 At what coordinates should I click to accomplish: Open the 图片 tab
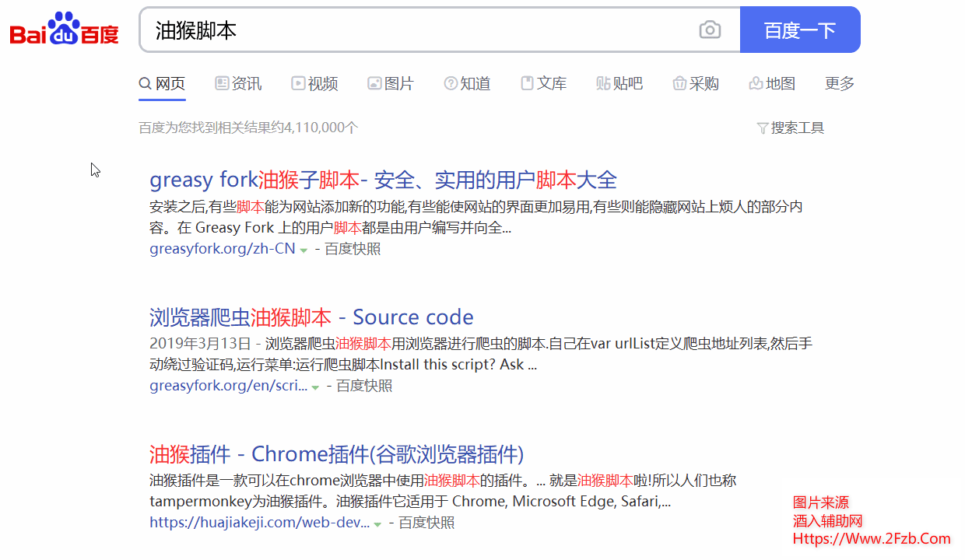[x=391, y=83]
